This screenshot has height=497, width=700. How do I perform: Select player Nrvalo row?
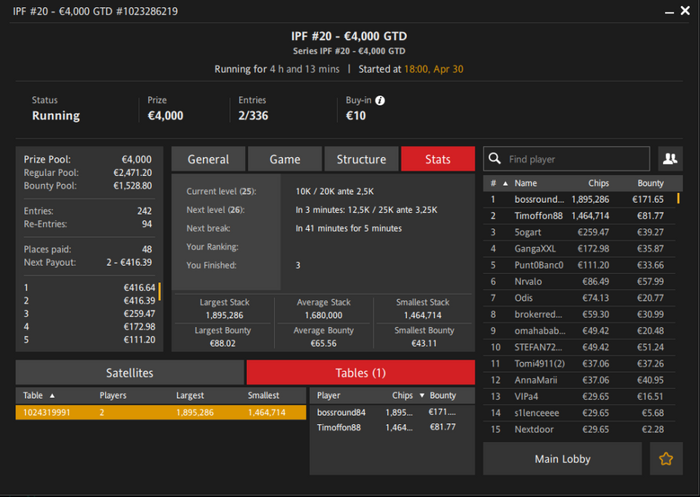579,281
